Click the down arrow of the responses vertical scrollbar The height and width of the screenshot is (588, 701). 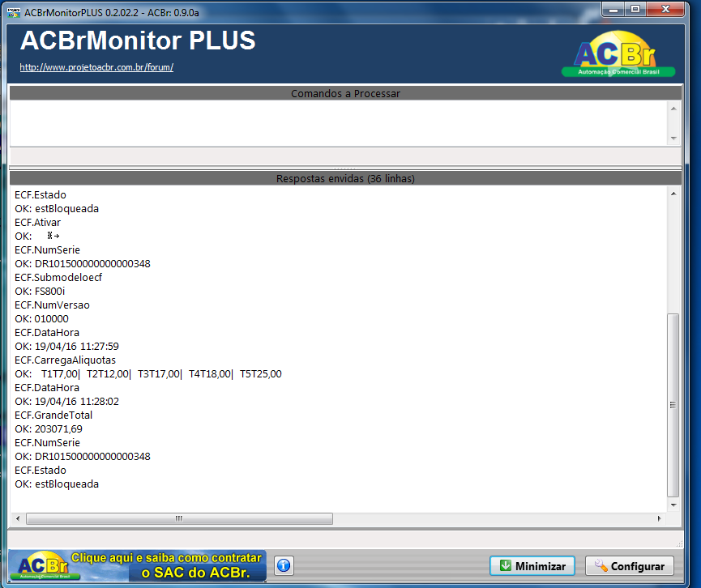(673, 505)
